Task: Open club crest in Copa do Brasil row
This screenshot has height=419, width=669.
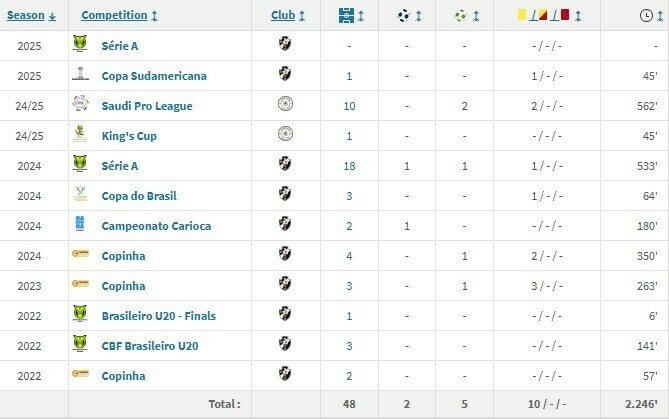Action: click(x=287, y=195)
